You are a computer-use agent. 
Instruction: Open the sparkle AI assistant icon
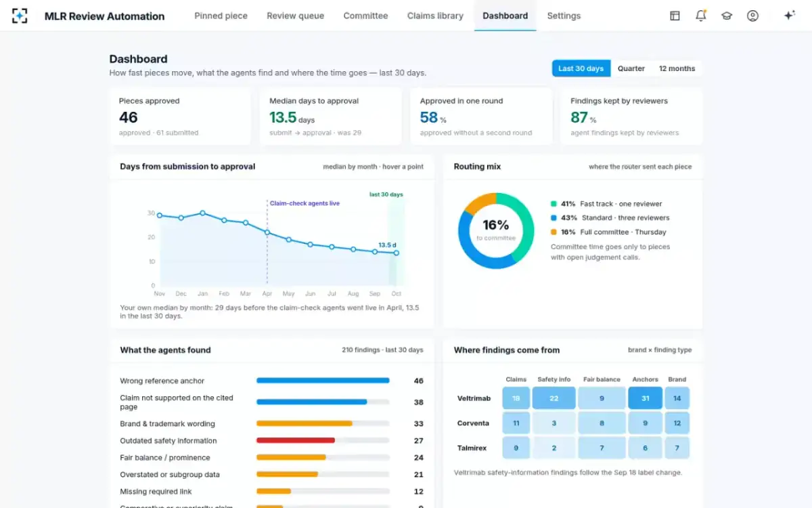[x=789, y=16]
